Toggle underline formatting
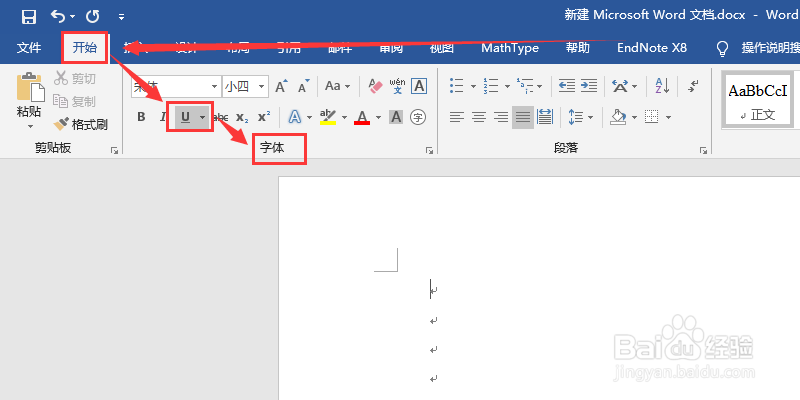The image size is (800, 400). 185,117
